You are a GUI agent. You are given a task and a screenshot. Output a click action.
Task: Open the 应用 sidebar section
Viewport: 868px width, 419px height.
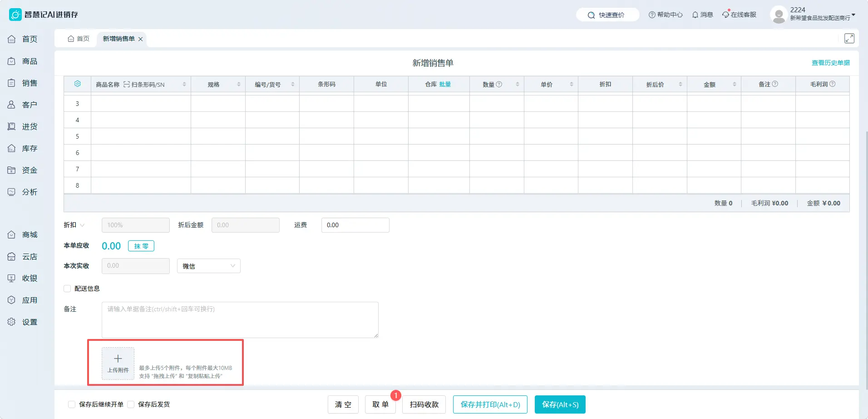pos(23,300)
